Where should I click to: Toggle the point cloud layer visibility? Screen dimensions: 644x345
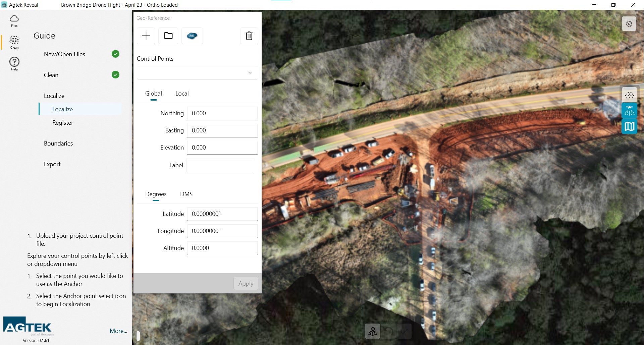[629, 95]
